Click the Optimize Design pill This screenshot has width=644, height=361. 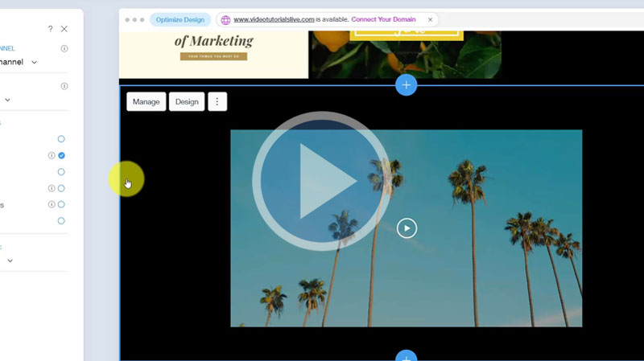tap(180, 20)
